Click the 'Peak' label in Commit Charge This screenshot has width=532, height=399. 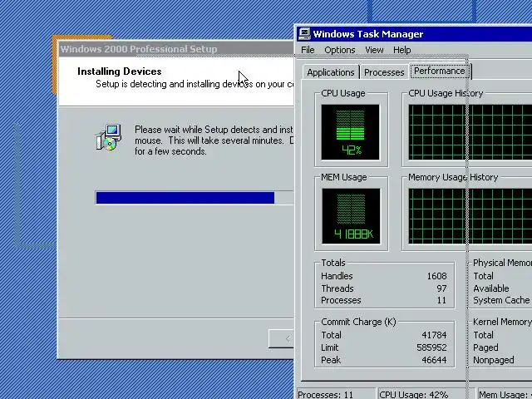coord(331,360)
